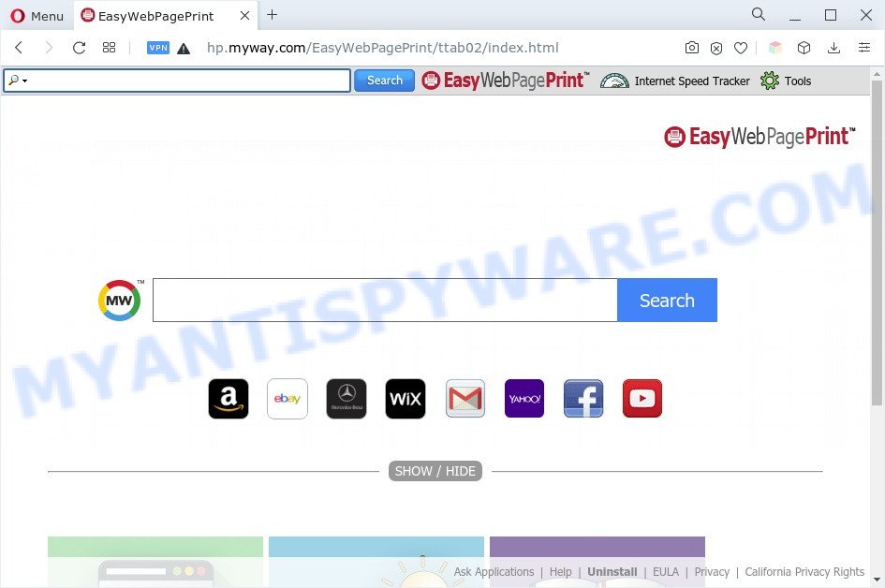
Task: Click the page vertical scrollbar thumb
Action: pyautogui.click(x=877, y=243)
